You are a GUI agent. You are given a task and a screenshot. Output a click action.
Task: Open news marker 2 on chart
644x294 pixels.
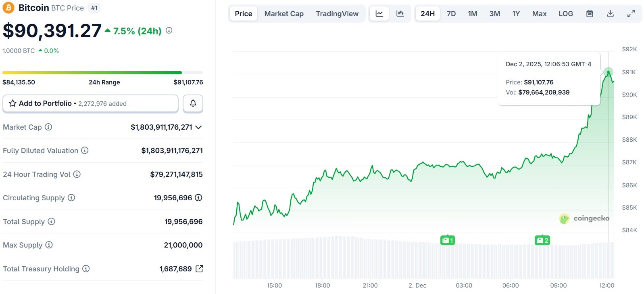tap(542, 240)
